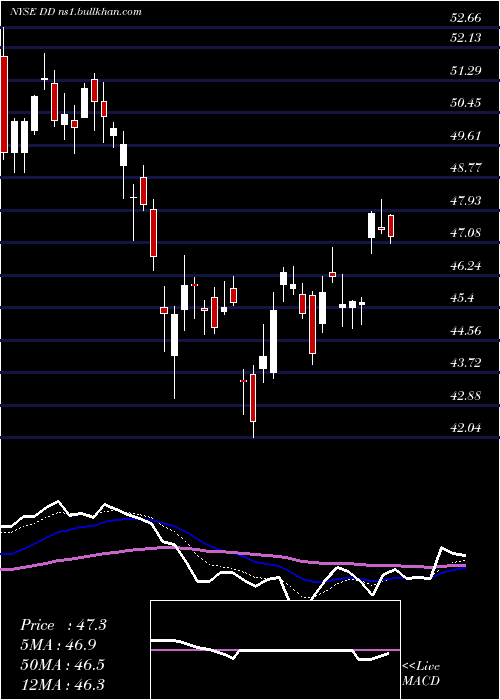
Task: Select the 49.61 axis value
Action: click(x=466, y=136)
